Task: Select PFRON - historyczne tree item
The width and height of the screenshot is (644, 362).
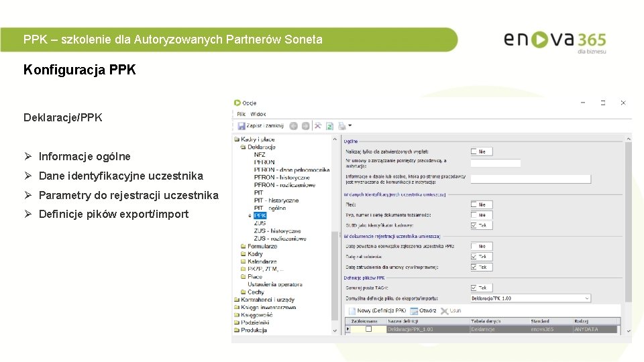Action: [x=282, y=177]
